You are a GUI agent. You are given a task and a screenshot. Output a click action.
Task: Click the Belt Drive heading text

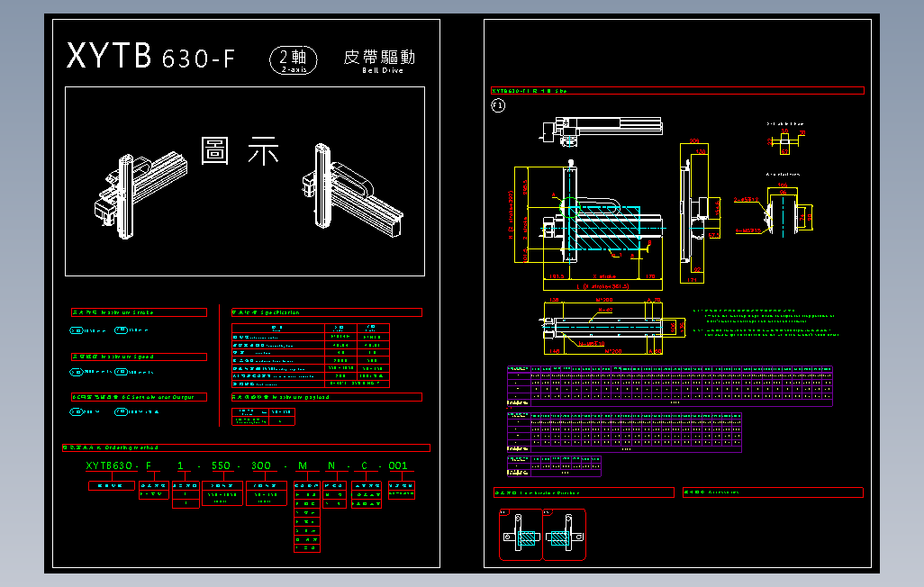[383, 70]
